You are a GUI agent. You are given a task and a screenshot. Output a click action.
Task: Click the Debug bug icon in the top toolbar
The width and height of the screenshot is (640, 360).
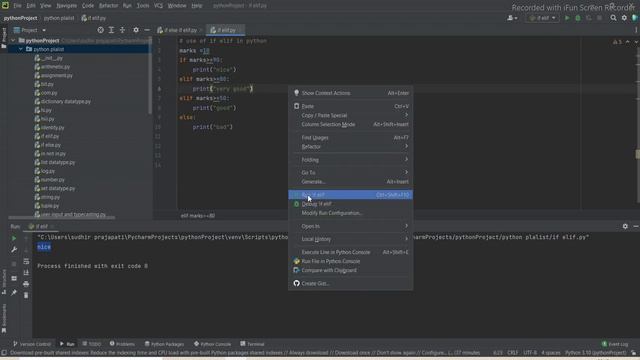click(578, 18)
